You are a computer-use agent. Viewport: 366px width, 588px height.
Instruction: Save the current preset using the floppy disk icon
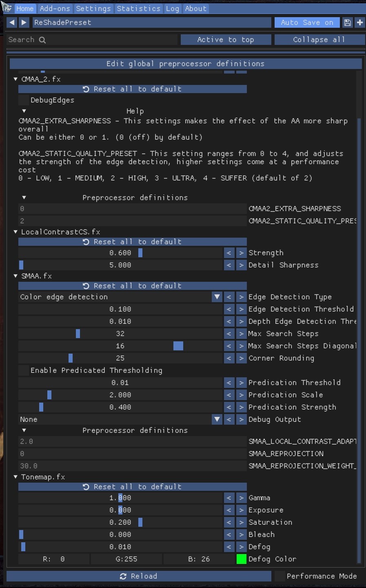pyautogui.click(x=347, y=22)
